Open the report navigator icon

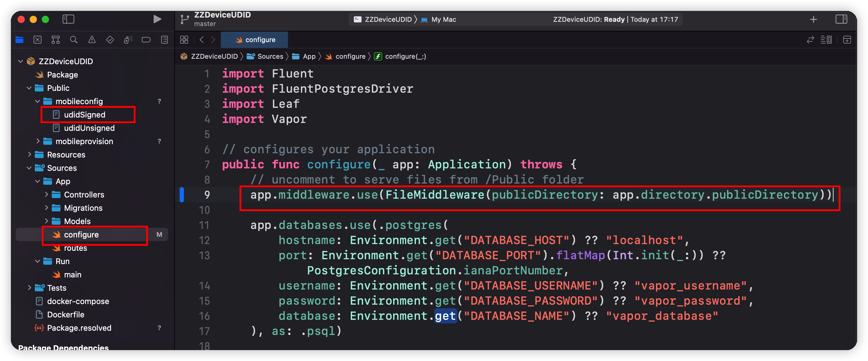pyautogui.click(x=165, y=40)
